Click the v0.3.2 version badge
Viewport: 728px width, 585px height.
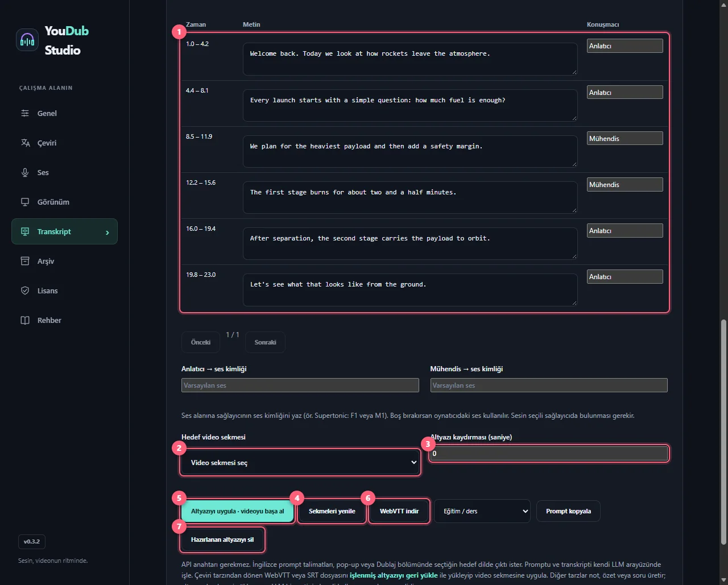pyautogui.click(x=32, y=541)
